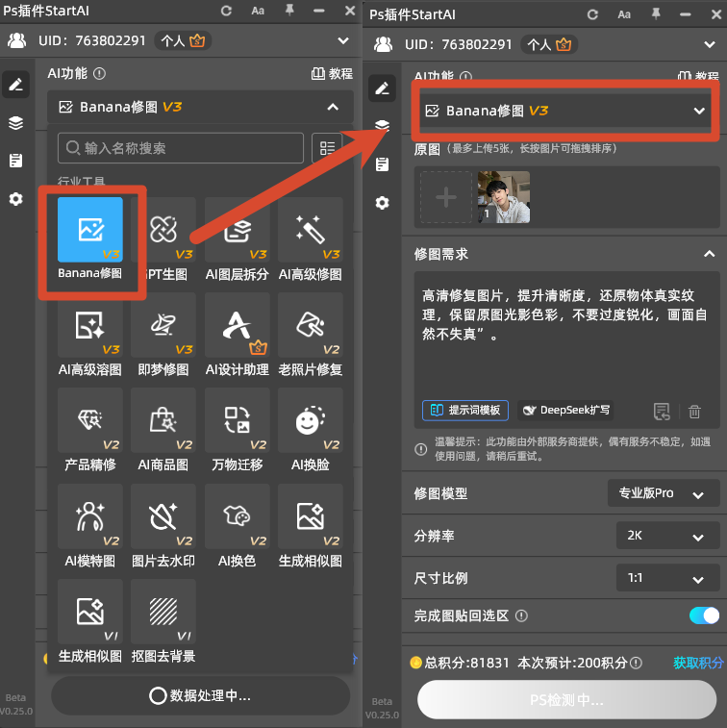Click the 输入名称搜索 search field
Image resolution: width=727 pixels, height=728 pixels.
tap(181, 148)
